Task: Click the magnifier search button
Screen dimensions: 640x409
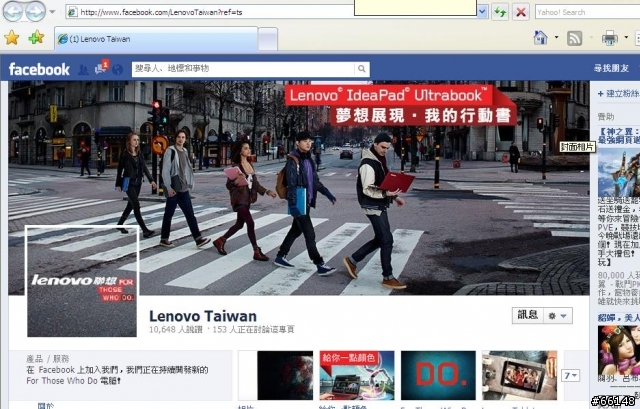Action: click(x=362, y=69)
